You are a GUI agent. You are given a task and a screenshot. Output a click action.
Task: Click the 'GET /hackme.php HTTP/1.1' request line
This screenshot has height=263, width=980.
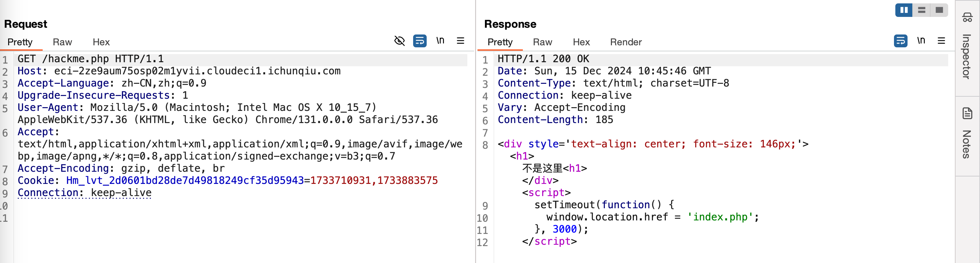[90, 59]
